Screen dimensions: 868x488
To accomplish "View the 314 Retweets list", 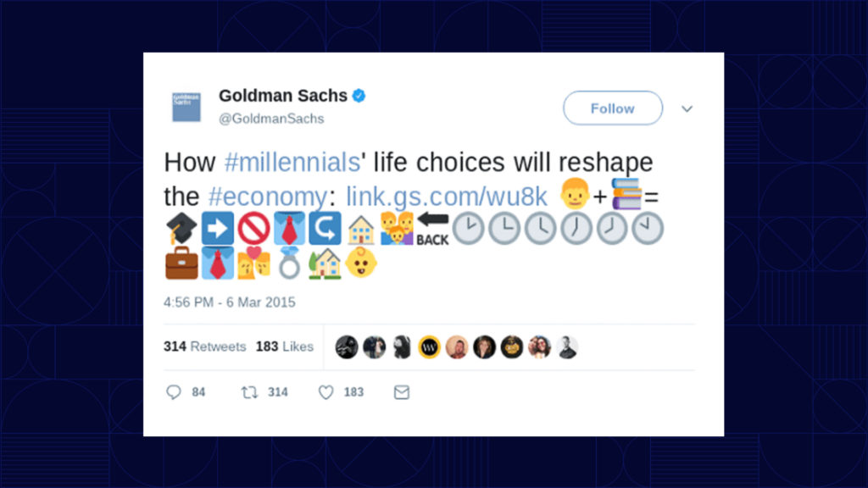I will pos(205,347).
